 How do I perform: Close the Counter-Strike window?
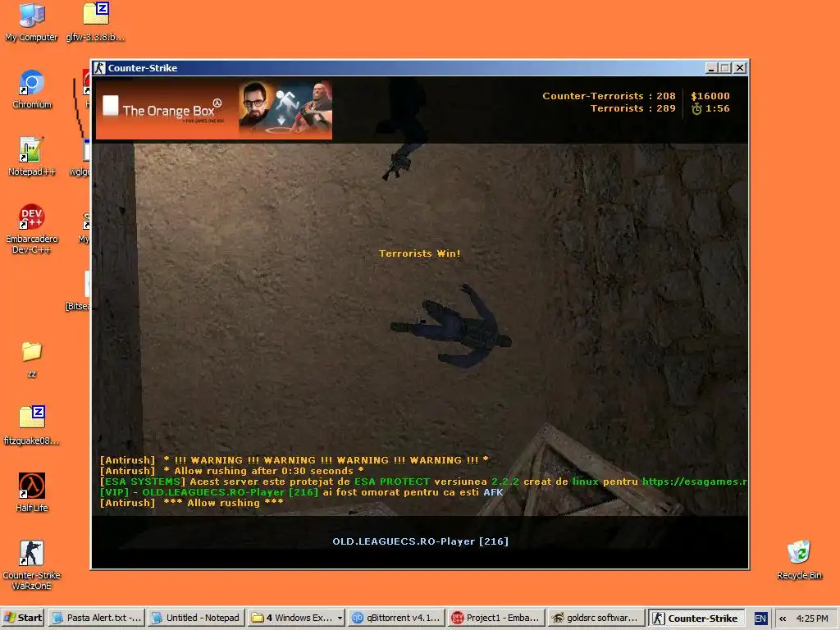[x=740, y=68]
